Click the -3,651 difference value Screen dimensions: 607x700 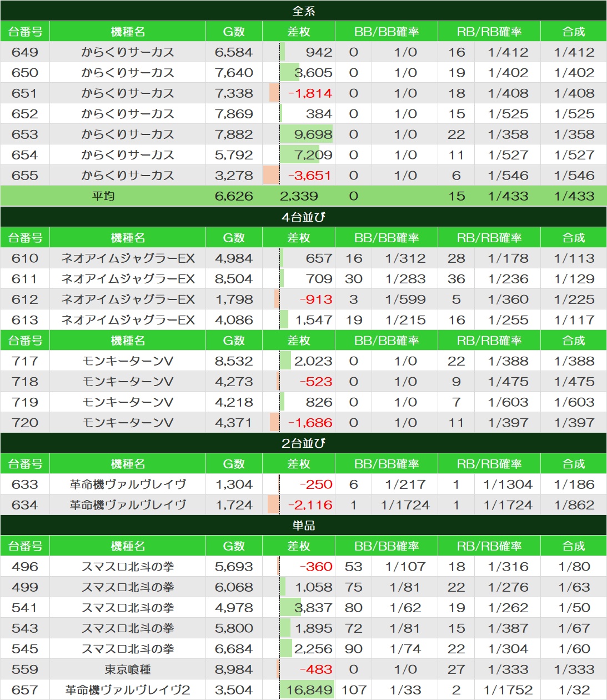tap(310, 176)
